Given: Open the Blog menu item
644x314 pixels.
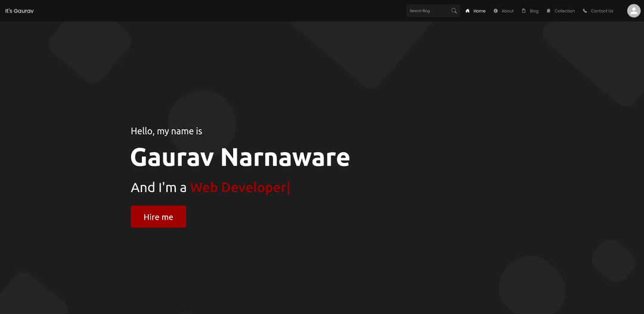Looking at the screenshot, I should 534,11.
